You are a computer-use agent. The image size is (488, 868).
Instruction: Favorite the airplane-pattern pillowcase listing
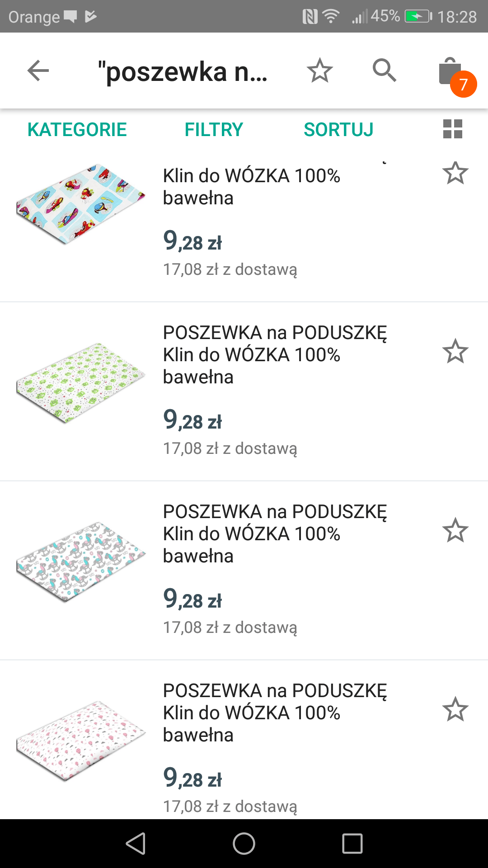[x=455, y=173]
